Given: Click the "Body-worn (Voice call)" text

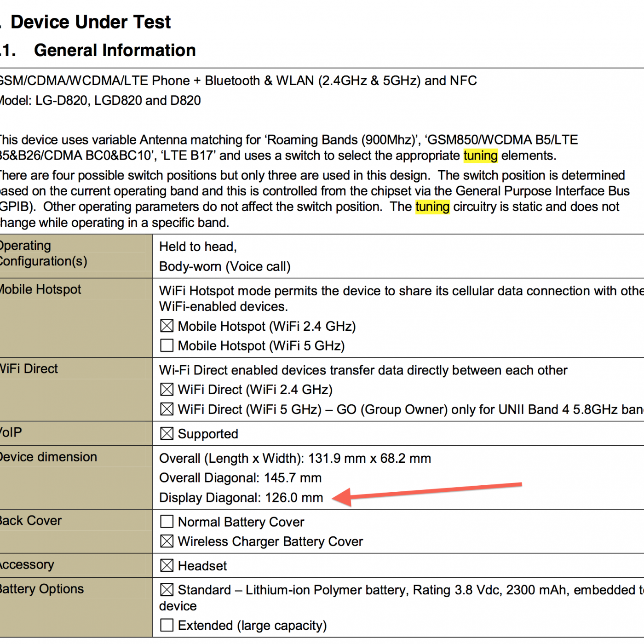Looking at the screenshot, I should pyautogui.click(x=224, y=267).
